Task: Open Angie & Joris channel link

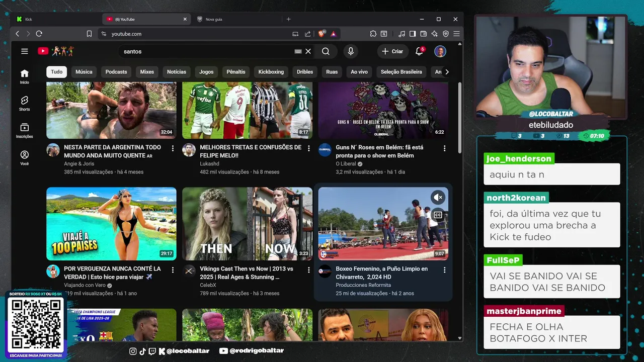Action: pyautogui.click(x=78, y=164)
